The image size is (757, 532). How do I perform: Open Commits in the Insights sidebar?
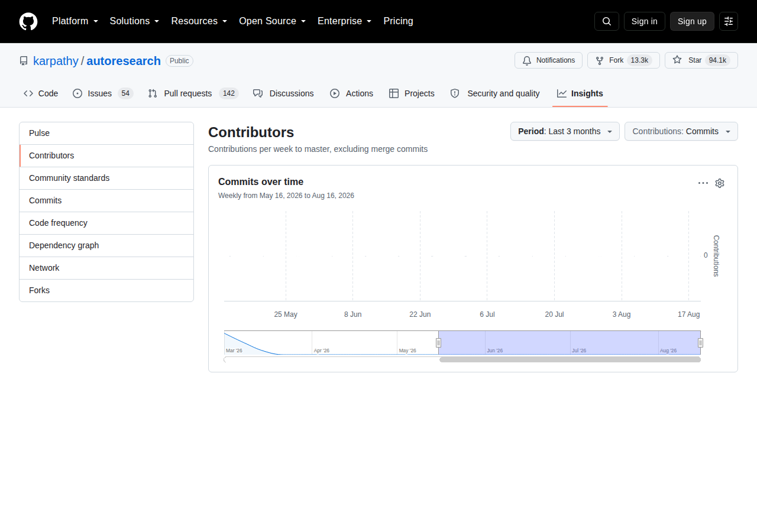[x=106, y=201]
